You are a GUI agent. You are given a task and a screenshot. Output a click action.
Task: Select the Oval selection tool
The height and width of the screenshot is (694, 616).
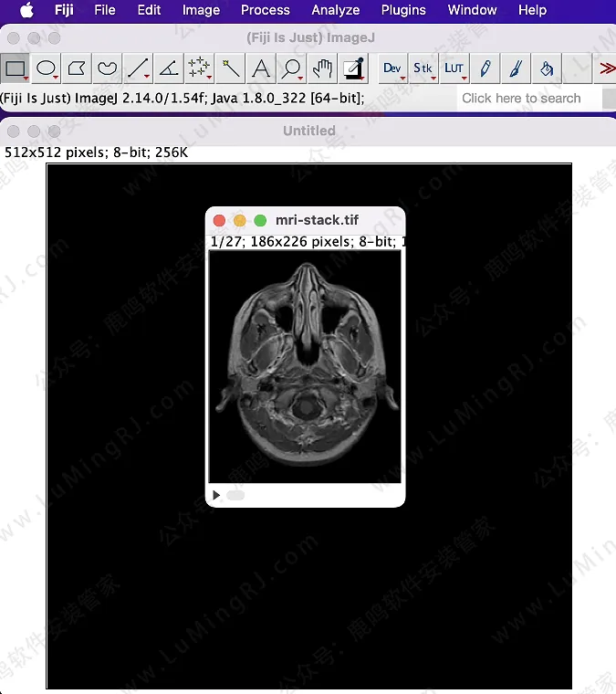coord(47,68)
